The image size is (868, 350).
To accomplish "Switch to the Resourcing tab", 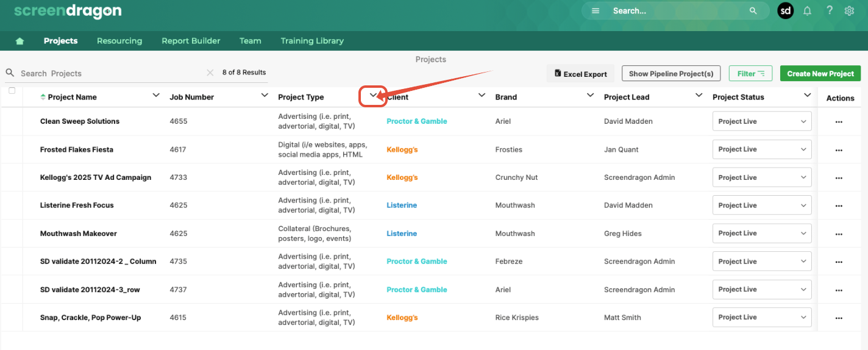I will pos(119,41).
